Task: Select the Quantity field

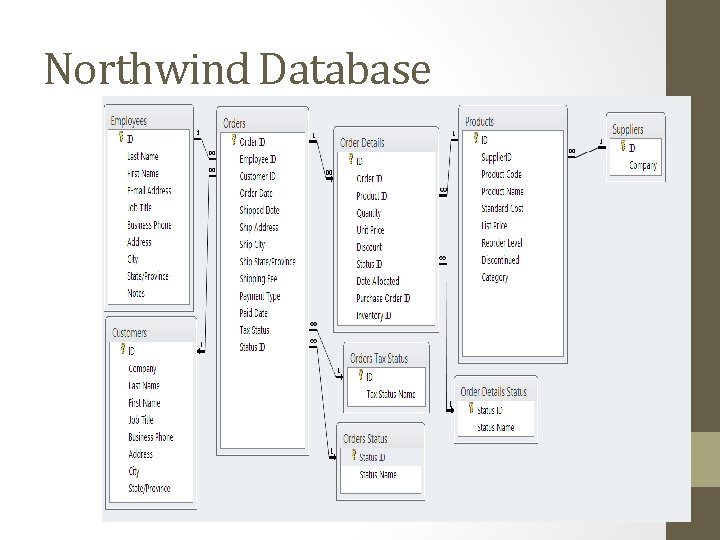Action: pyautogui.click(x=369, y=214)
